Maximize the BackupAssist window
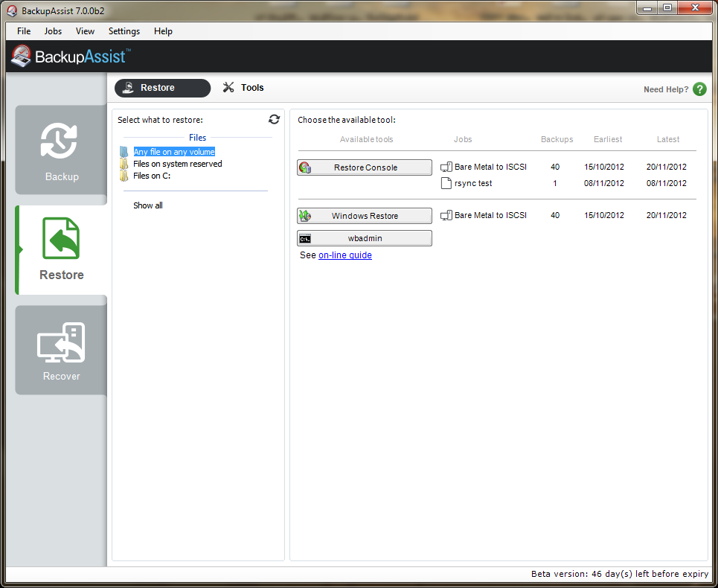 point(667,7)
